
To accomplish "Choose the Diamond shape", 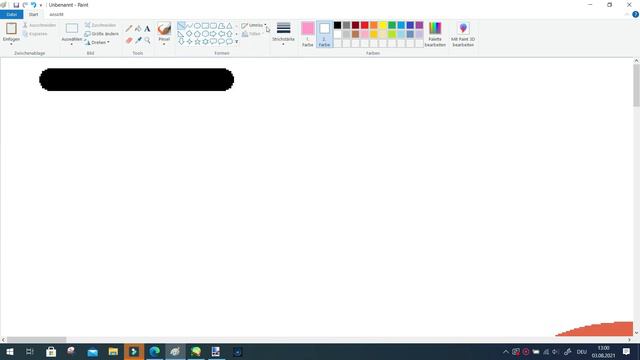I will coord(189,33).
